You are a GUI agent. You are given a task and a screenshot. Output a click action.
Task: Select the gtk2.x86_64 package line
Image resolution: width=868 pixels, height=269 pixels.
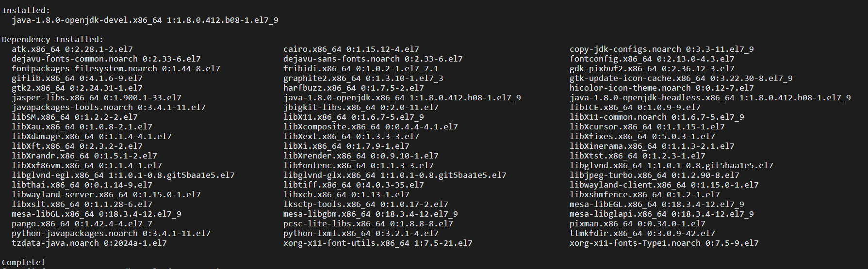(77, 88)
